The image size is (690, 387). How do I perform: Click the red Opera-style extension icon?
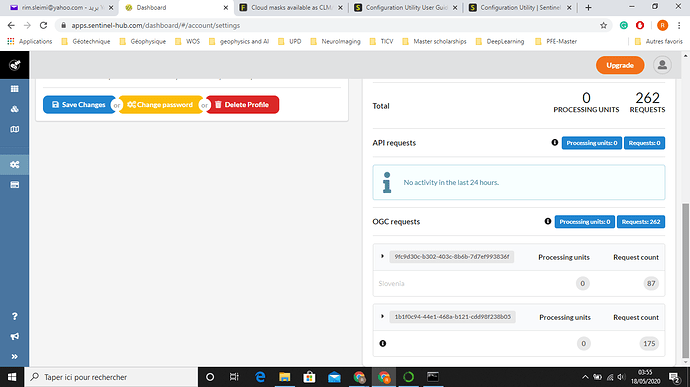(640, 26)
